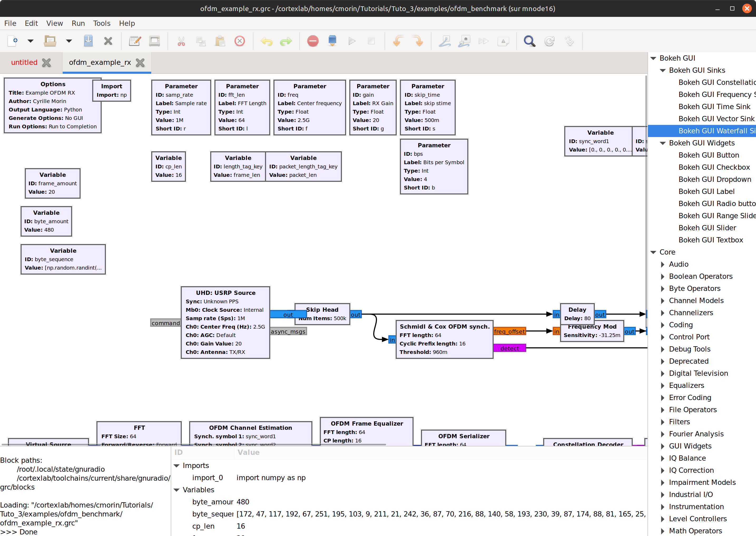
Task: Click the redo arrow icon
Action: 286,41
